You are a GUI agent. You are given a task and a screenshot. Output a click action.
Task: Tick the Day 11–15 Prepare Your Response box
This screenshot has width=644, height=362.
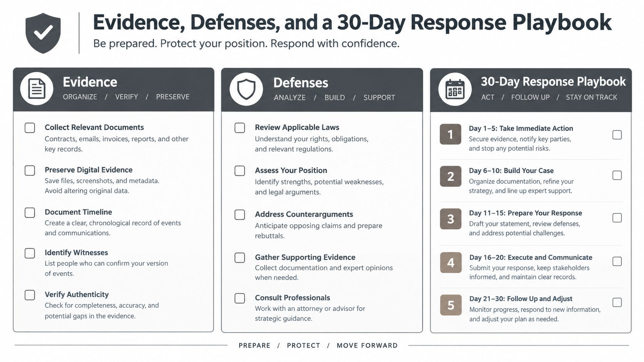pyautogui.click(x=617, y=218)
